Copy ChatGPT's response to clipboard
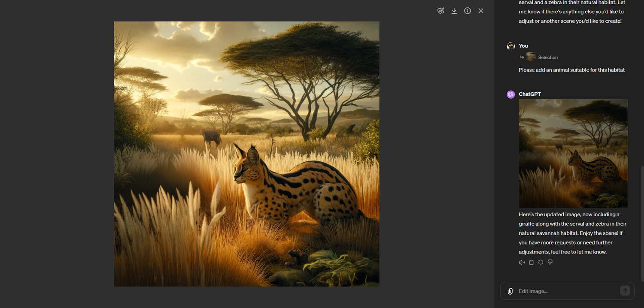Screen dimensions: 644x308 tap(531, 263)
